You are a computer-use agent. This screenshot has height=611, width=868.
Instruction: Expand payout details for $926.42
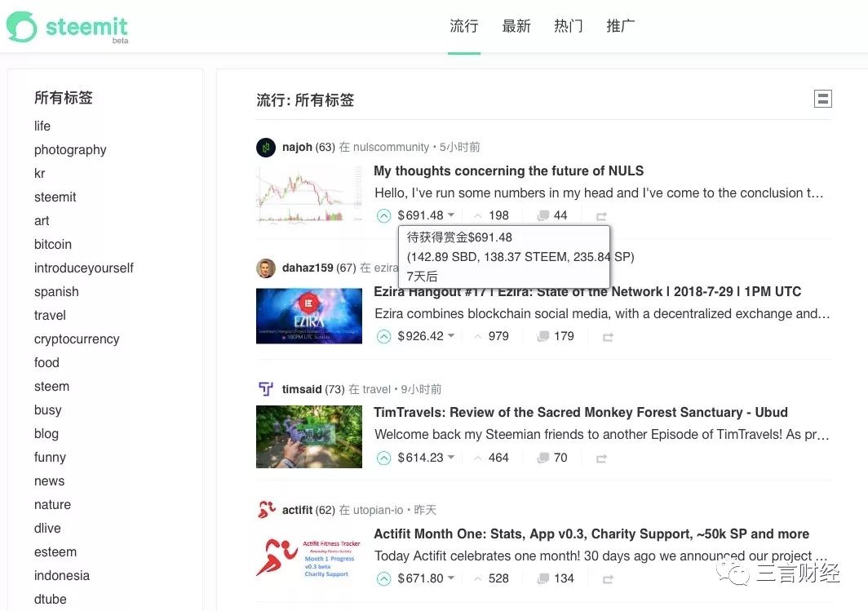click(426, 336)
